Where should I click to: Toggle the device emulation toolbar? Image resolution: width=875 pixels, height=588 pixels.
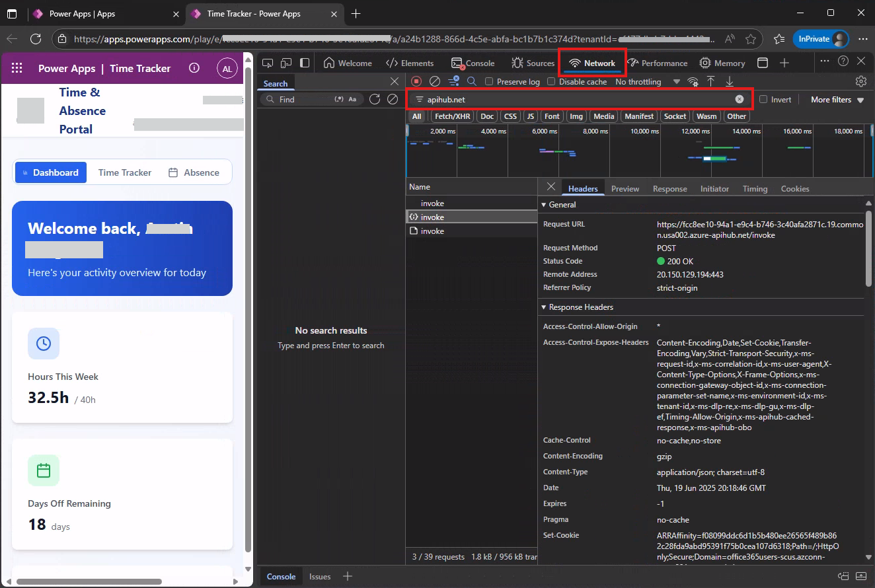pyautogui.click(x=285, y=62)
